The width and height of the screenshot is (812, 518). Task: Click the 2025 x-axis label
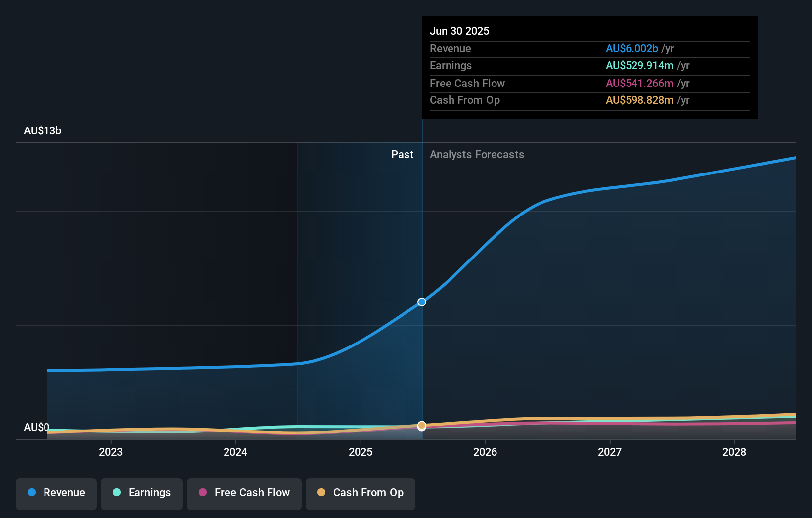click(361, 452)
